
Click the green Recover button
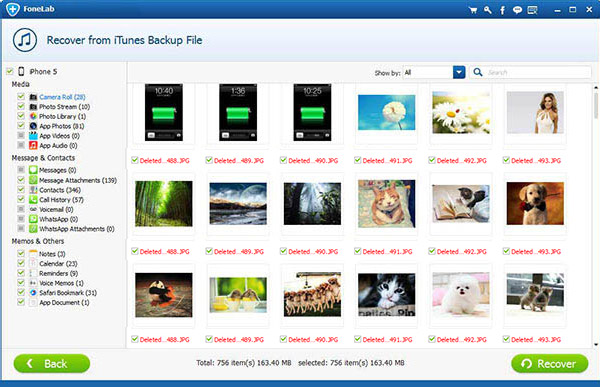click(549, 363)
